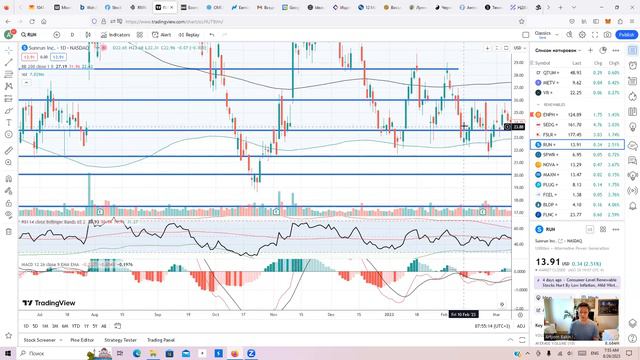This screenshot has height=360, width=640.
Task: Click the Windows Start button
Action: 8,353
